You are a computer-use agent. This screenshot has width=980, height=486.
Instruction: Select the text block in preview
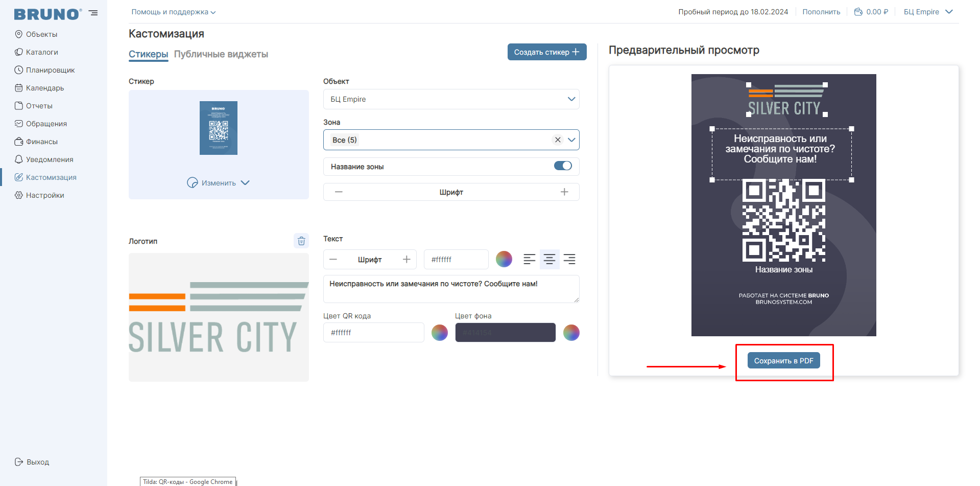pyautogui.click(x=782, y=154)
